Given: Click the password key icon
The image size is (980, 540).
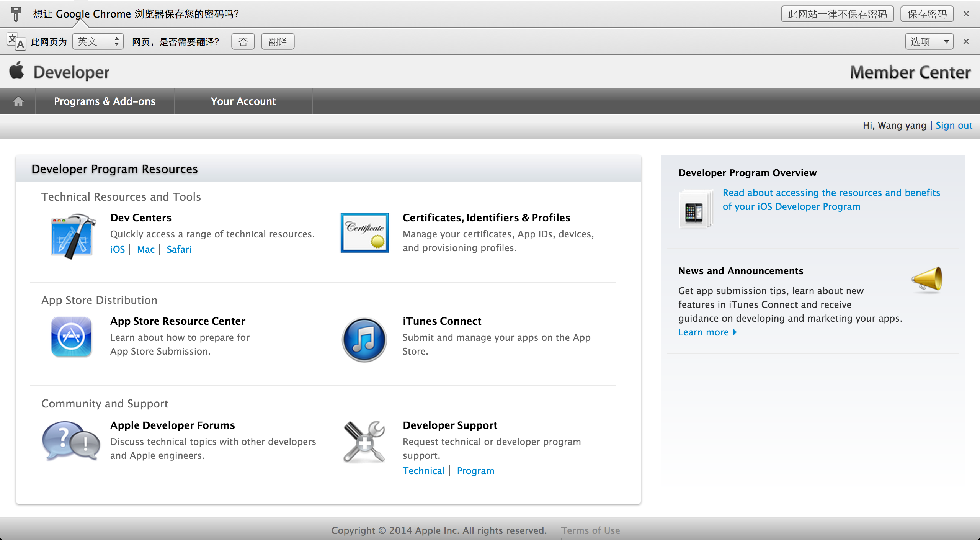Looking at the screenshot, I should pyautogui.click(x=16, y=14).
